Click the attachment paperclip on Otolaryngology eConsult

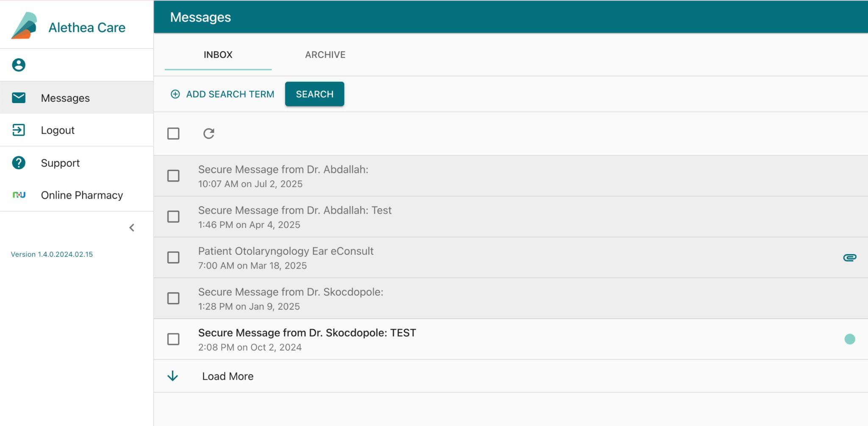coord(850,258)
